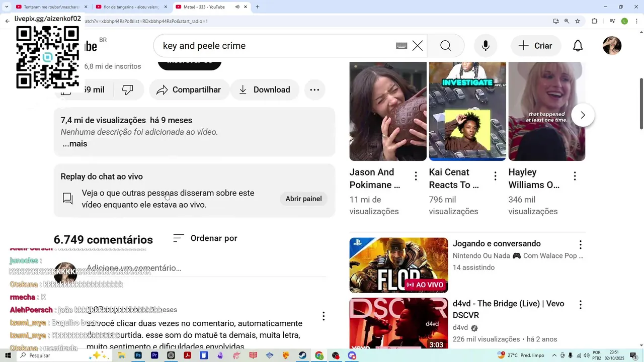The width and height of the screenshot is (644, 362).
Task: Open Photoshop from the taskbar
Action: coord(138,355)
